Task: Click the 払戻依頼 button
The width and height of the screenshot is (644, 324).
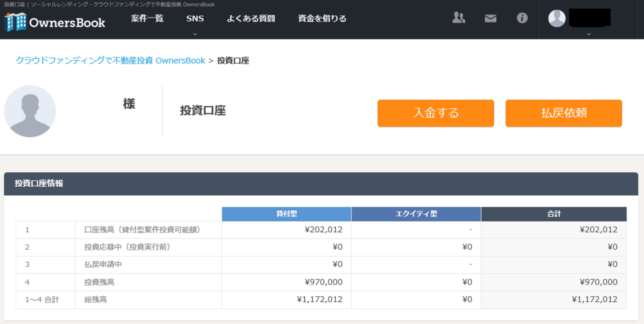Action: click(563, 113)
